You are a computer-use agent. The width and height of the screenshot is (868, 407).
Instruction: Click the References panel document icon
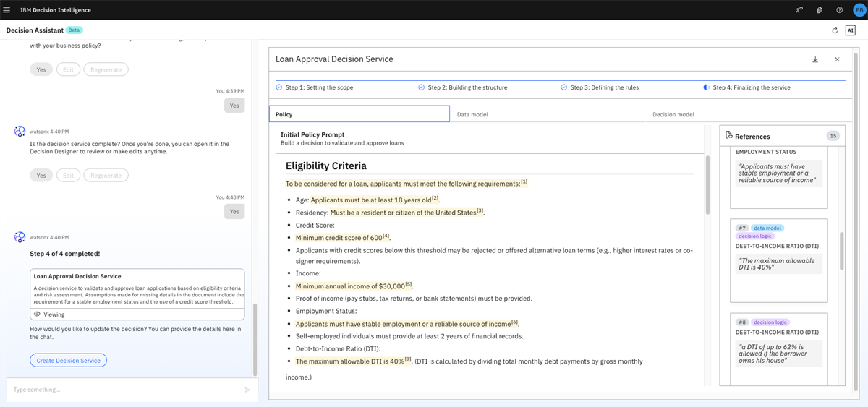[729, 136]
